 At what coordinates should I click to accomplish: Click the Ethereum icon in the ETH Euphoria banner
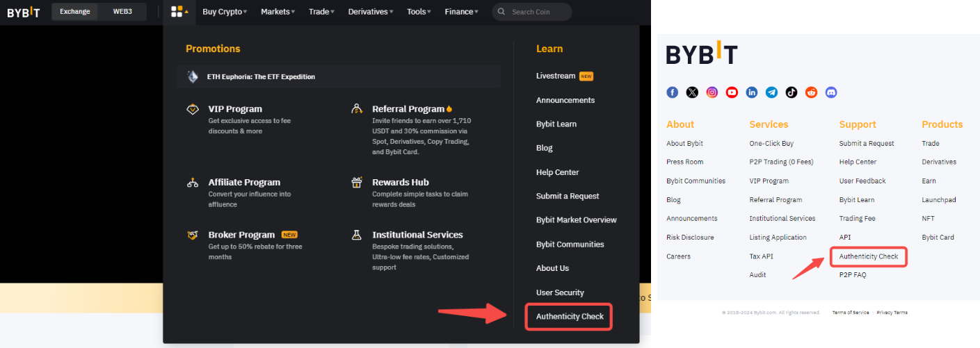[193, 76]
